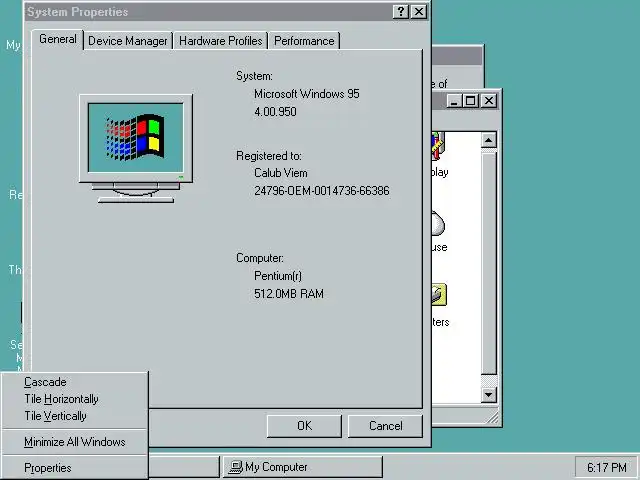Click the version number 4.00.950
Viewport: 640px width, 480px height.
(275, 112)
